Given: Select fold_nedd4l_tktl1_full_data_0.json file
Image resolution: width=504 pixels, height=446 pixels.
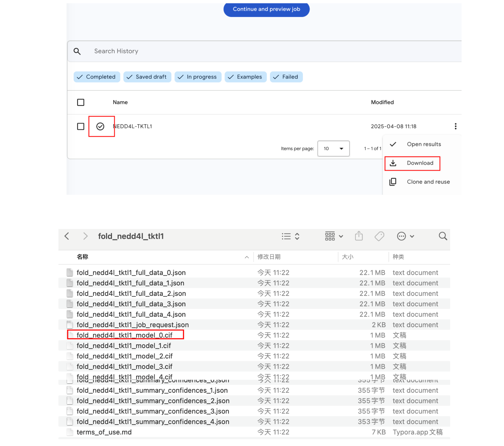Looking at the screenshot, I should (254, 273).
